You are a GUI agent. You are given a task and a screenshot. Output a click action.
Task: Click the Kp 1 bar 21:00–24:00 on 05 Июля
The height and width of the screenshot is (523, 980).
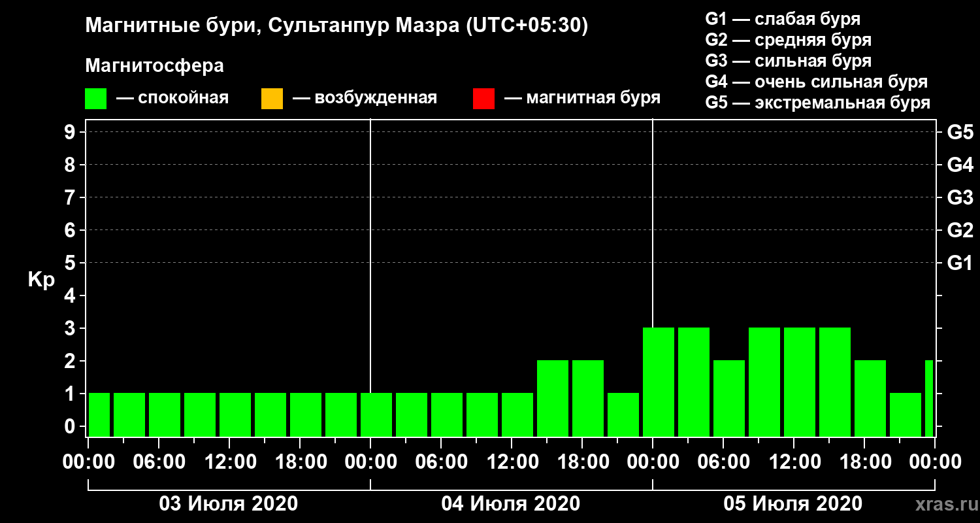(x=906, y=414)
